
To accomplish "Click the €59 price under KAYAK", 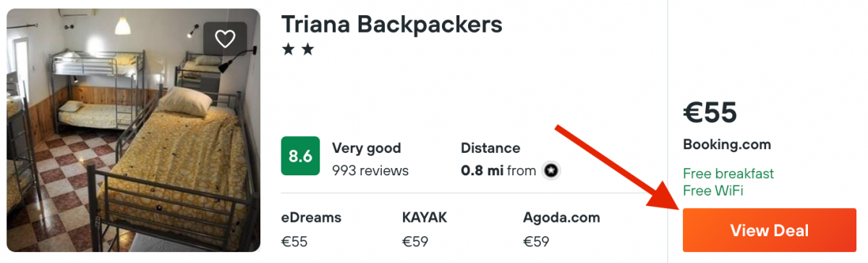I will 417,242.
